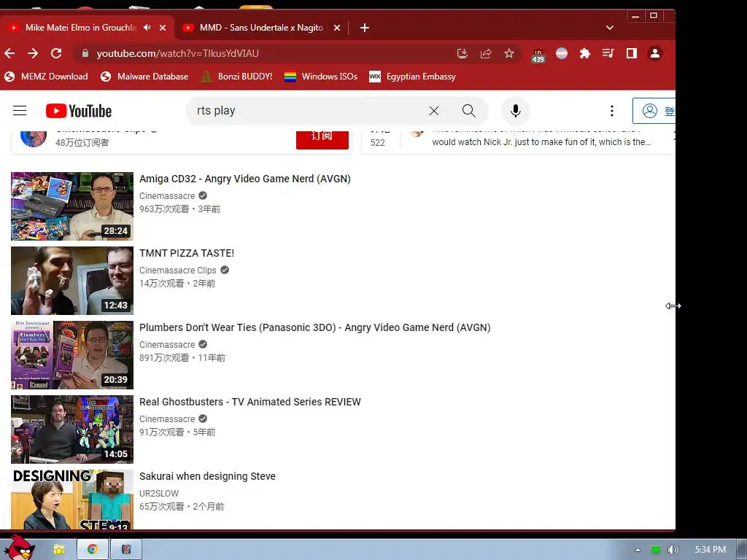Open the Malware Database bookmark

144,76
